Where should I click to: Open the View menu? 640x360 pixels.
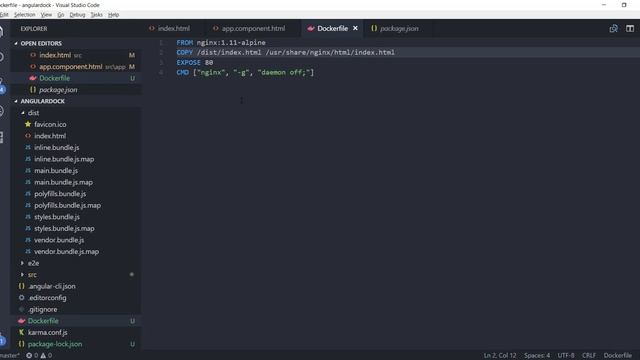(46, 15)
